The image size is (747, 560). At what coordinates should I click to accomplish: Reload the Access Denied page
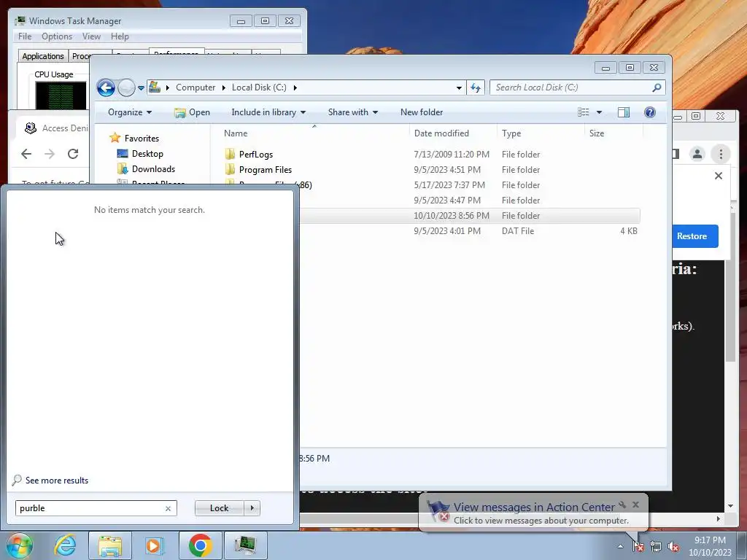pos(73,154)
